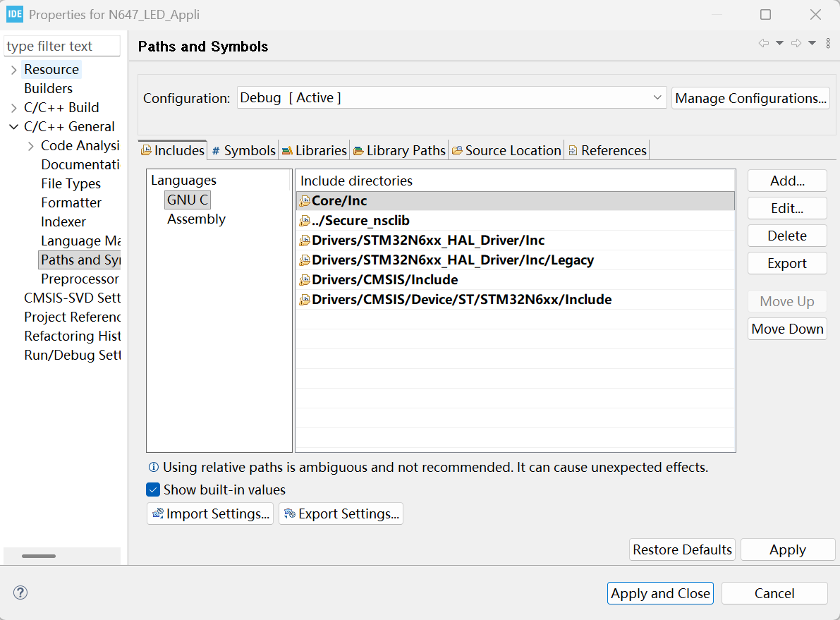Expand the C/C++ Build node

click(14, 108)
